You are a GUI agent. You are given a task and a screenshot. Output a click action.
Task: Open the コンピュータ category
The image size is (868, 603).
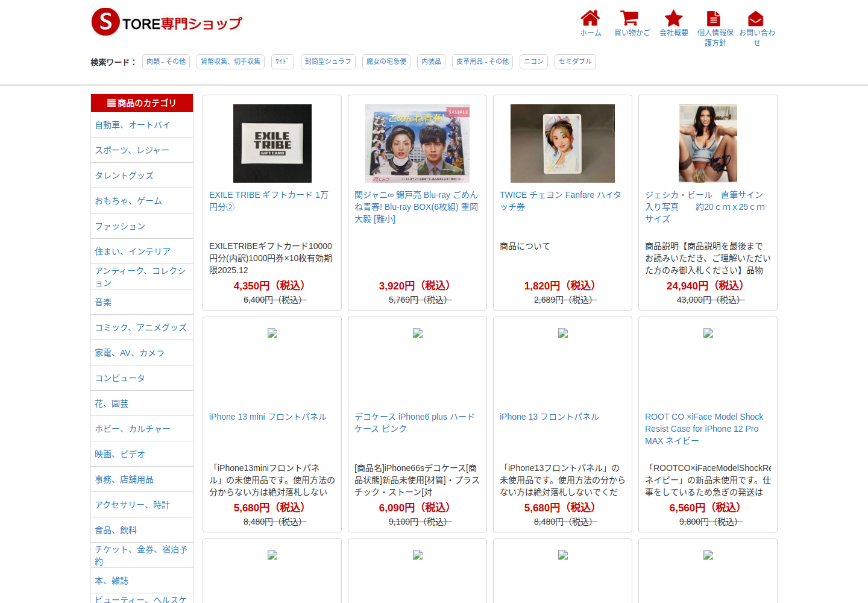click(x=120, y=378)
